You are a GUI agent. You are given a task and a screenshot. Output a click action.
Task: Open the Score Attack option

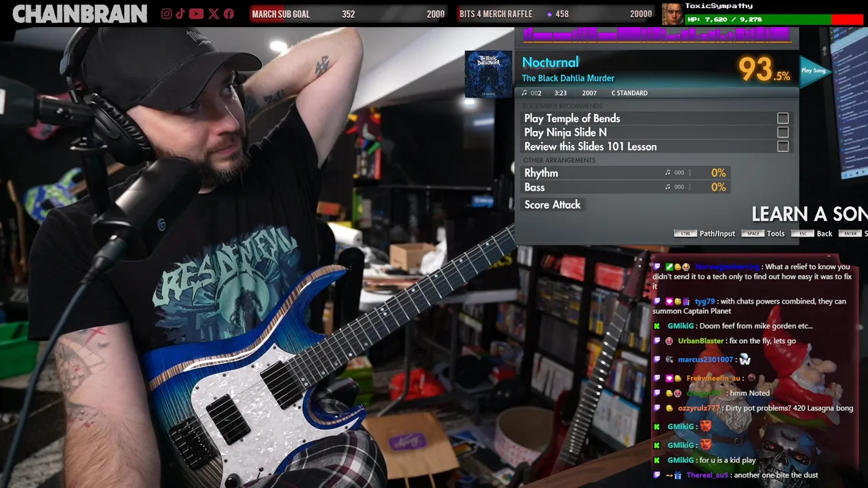pos(552,205)
